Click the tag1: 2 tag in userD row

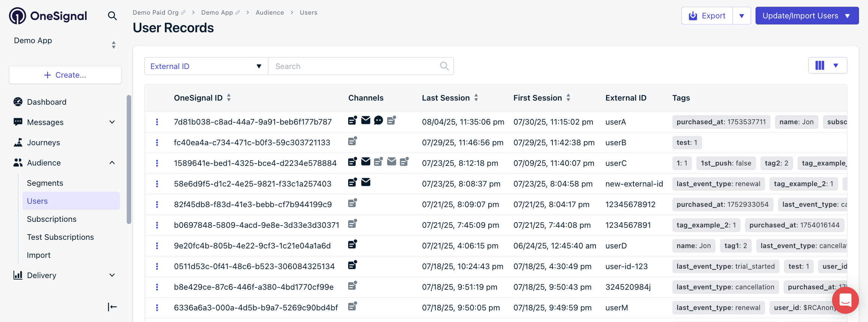click(736, 246)
